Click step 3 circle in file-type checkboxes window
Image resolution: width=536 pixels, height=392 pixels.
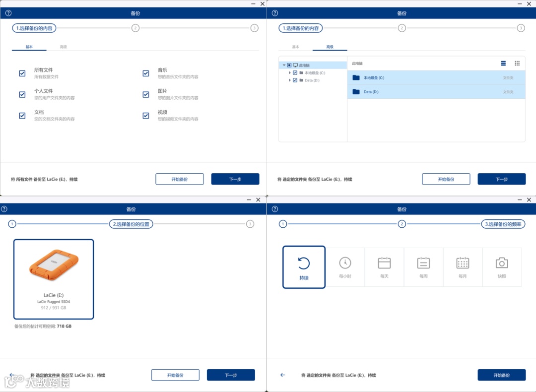[x=254, y=28]
